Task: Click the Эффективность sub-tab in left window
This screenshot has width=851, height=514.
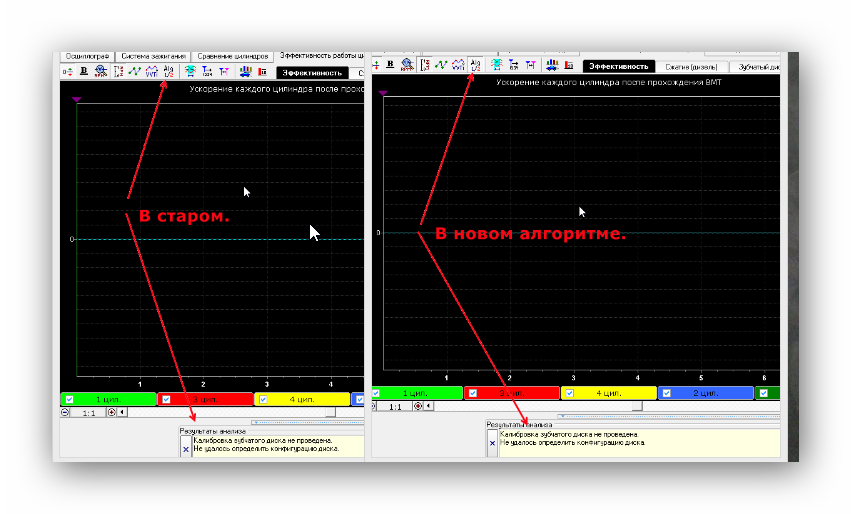Action: coord(312,73)
